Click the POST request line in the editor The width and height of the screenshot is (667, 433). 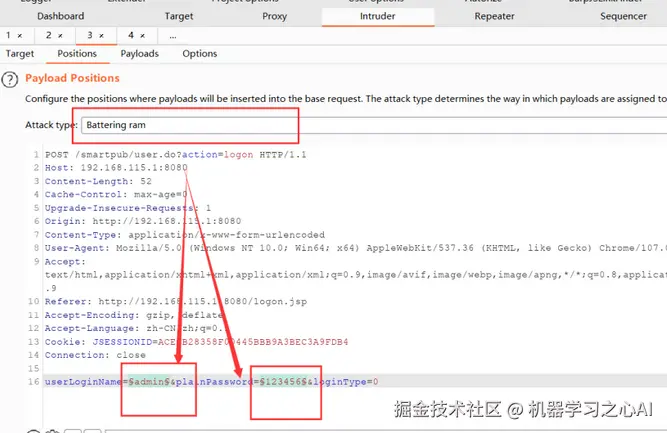pyautogui.click(x=176, y=154)
